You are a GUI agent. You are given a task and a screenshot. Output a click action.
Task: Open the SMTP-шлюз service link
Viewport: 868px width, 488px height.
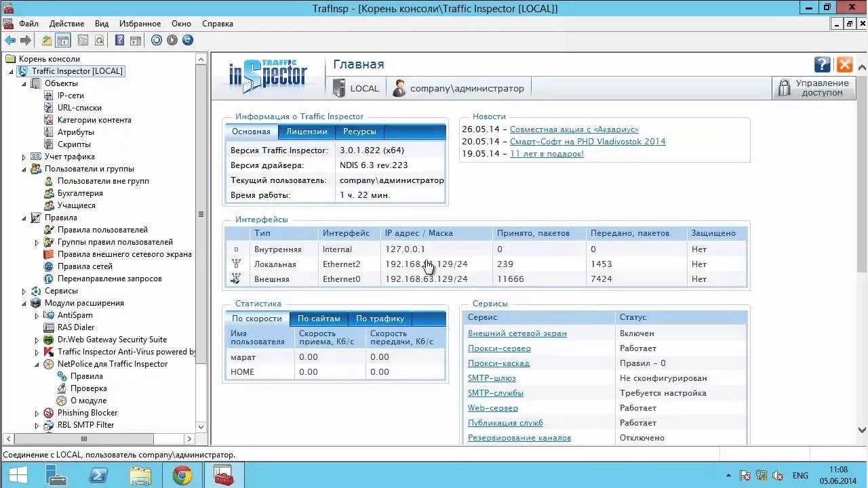pos(492,378)
